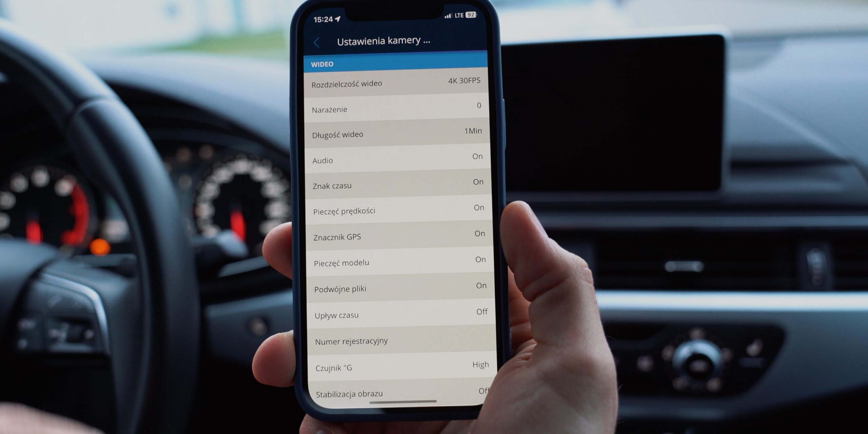Toggle Upływ czasu setting Off
Image resolution: width=868 pixels, height=434 pixels.
coord(477,314)
